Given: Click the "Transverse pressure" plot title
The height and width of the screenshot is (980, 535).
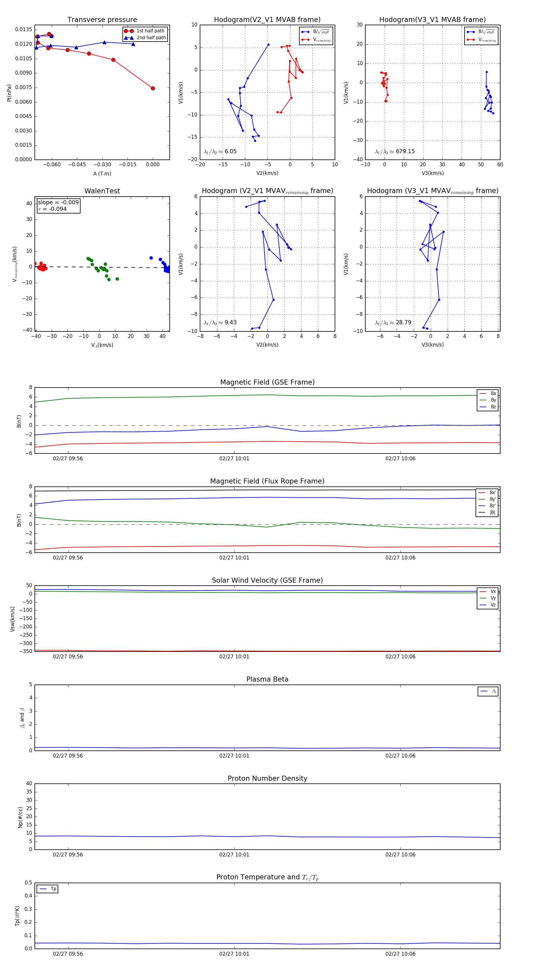Looking at the screenshot, I should click(102, 20).
